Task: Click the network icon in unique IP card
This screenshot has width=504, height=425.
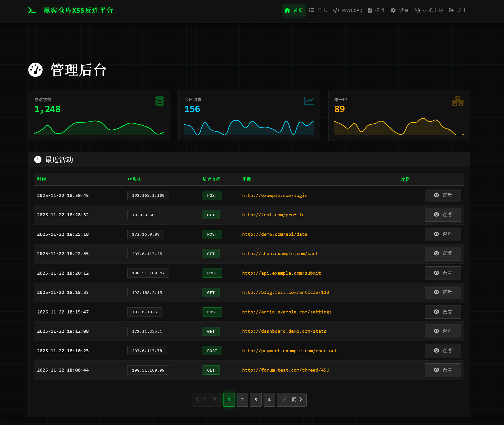Action: pos(457,101)
